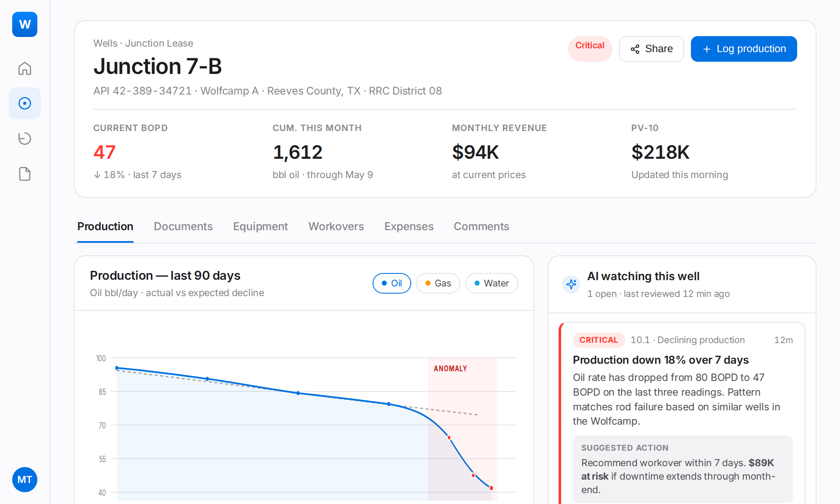This screenshot has height=504, width=840.
Task: Click the cumulative value 1,612
Action: click(x=298, y=152)
